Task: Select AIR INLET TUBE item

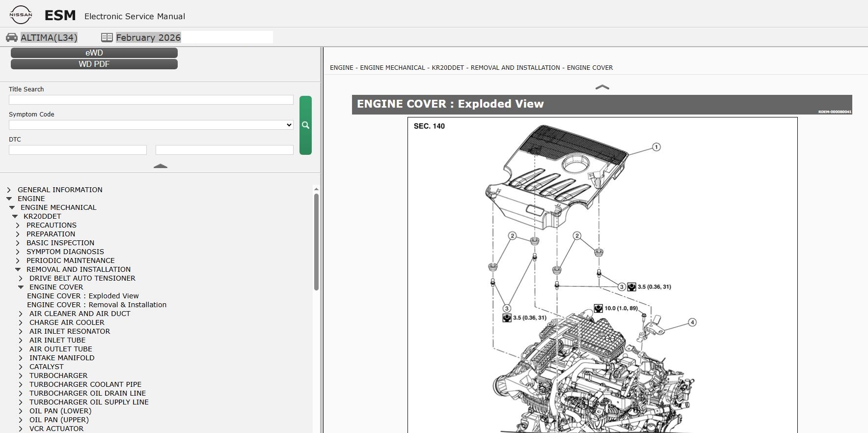Action: point(57,340)
